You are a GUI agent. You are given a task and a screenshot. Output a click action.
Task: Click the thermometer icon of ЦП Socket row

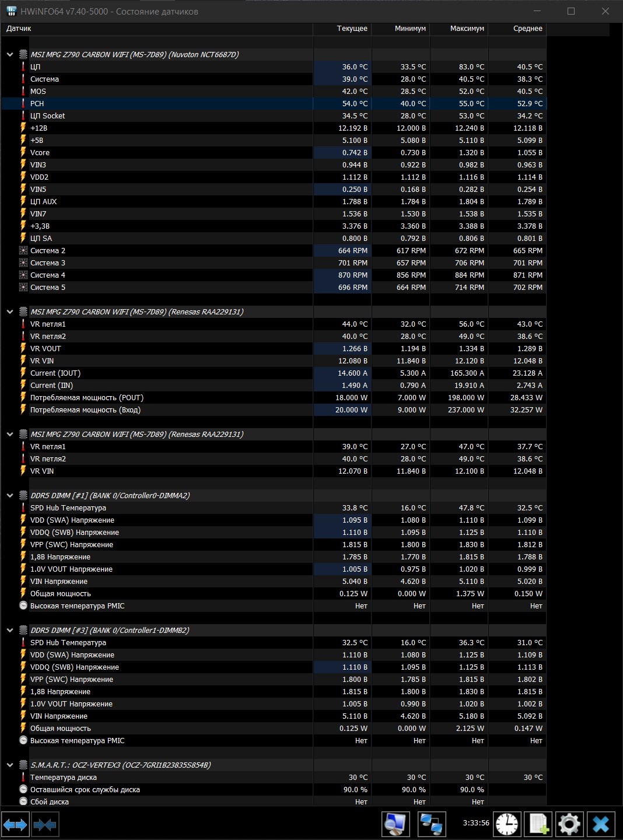pos(23,116)
